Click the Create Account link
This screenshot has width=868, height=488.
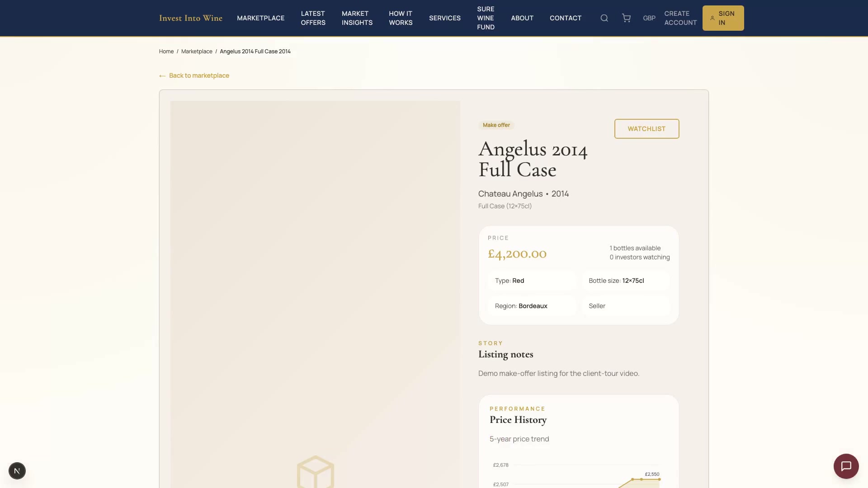click(x=680, y=18)
